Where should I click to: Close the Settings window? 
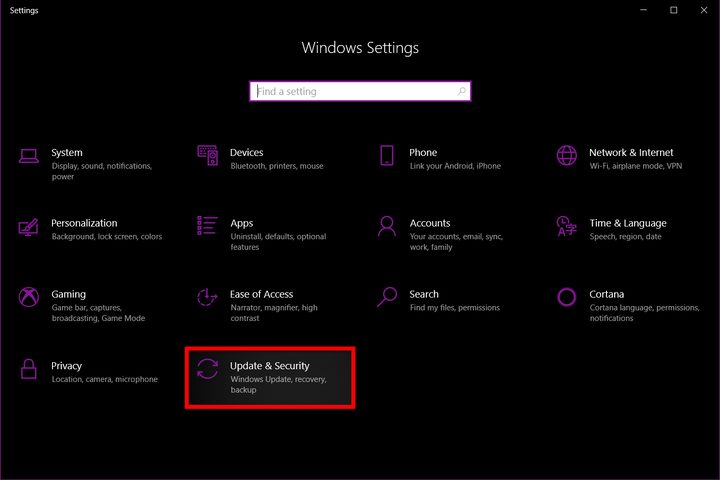click(704, 10)
